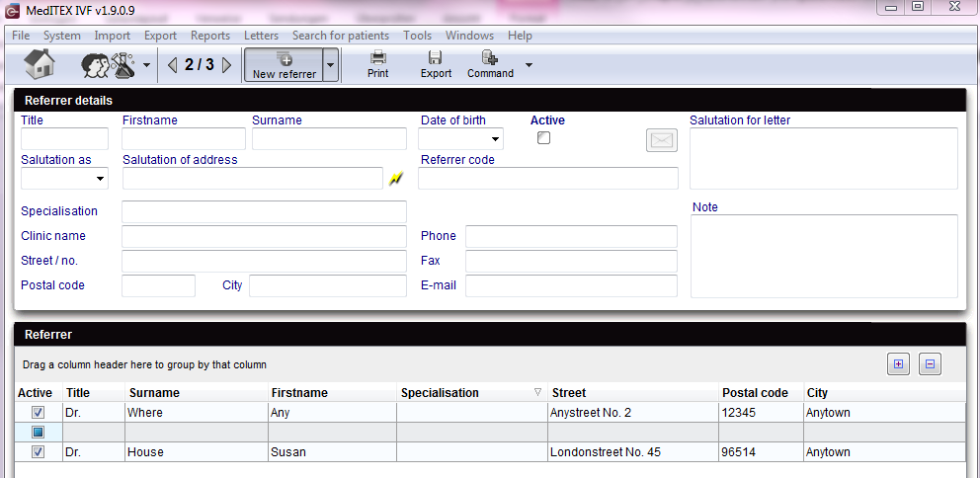The height and width of the screenshot is (478, 980).
Task: Collapse all groups minus button
Action: tap(930, 364)
